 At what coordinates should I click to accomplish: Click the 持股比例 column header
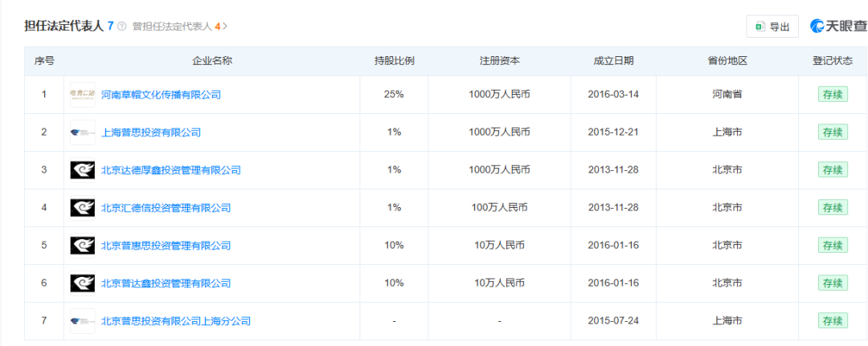click(x=394, y=61)
